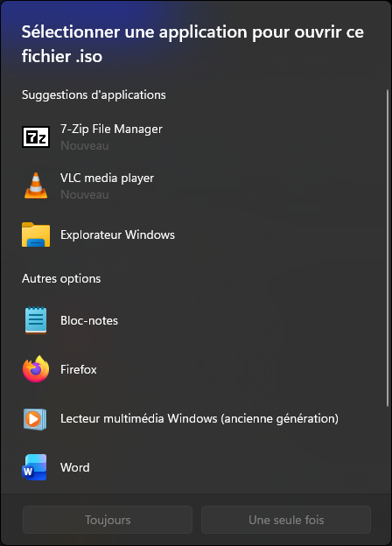
Task: Select the Bloc-notes notepad icon
Action: pos(36,320)
